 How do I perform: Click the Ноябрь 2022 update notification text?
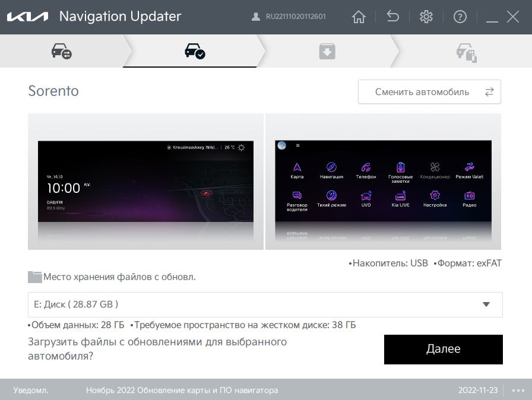click(x=182, y=390)
